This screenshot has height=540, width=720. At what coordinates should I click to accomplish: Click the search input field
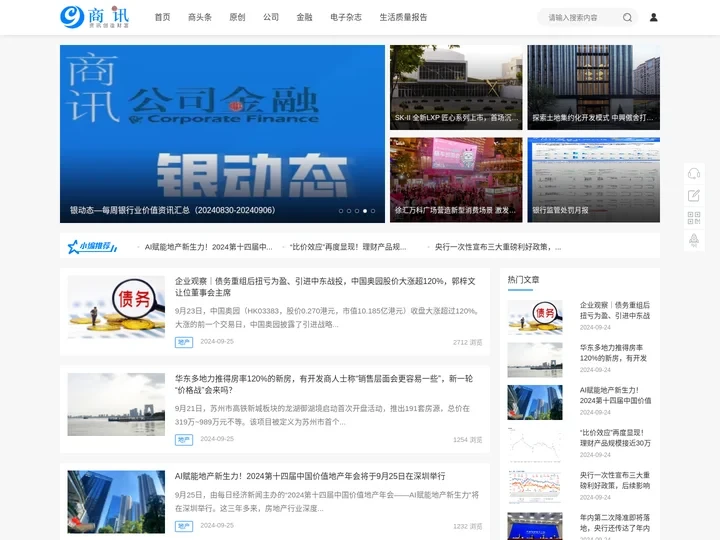[x=581, y=17]
